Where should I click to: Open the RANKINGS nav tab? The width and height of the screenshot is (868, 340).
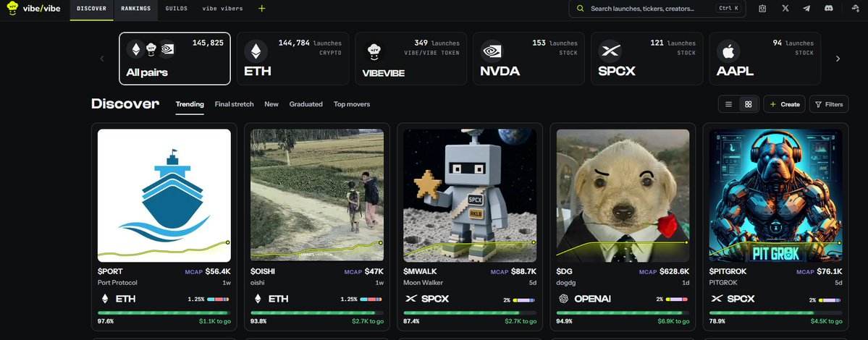[135, 9]
